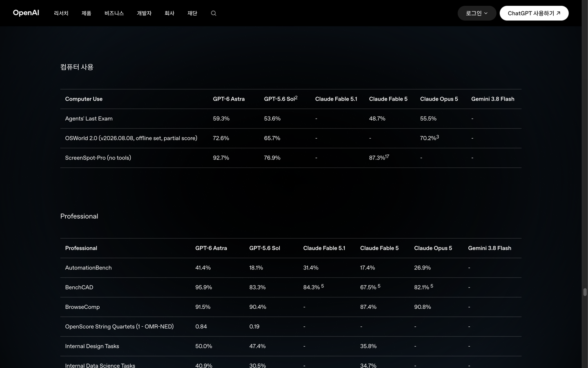Click the 90.4% score cell
The image size is (588, 368).
point(258,307)
